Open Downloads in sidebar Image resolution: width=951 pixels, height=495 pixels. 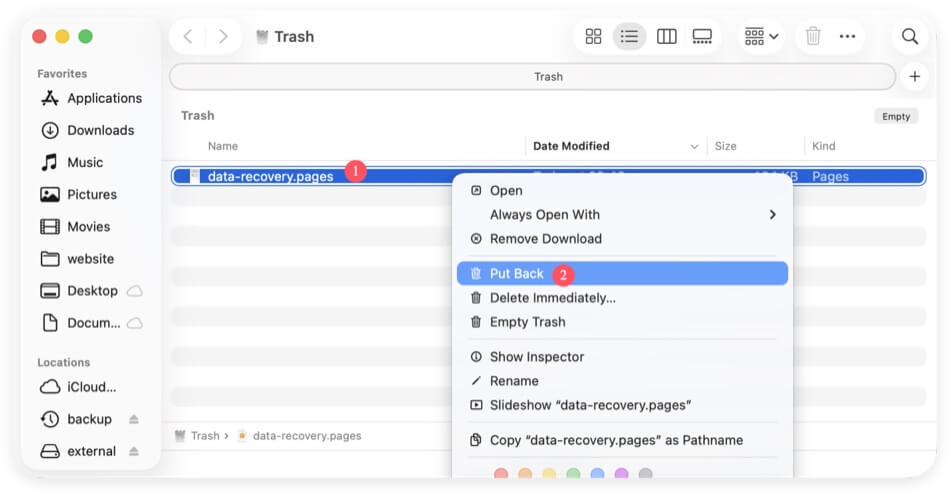pos(88,130)
